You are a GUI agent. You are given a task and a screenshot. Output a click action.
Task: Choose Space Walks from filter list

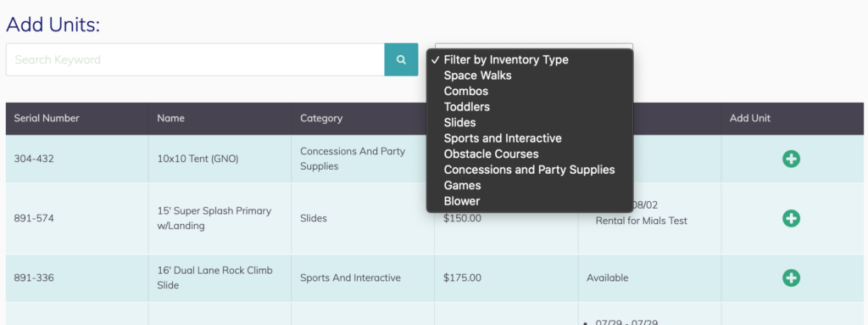[x=530, y=76]
